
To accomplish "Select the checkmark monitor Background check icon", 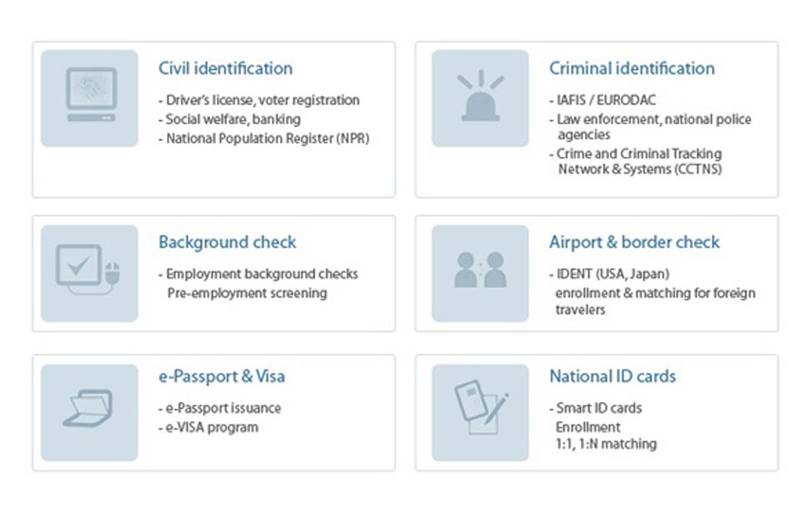I will [89, 274].
